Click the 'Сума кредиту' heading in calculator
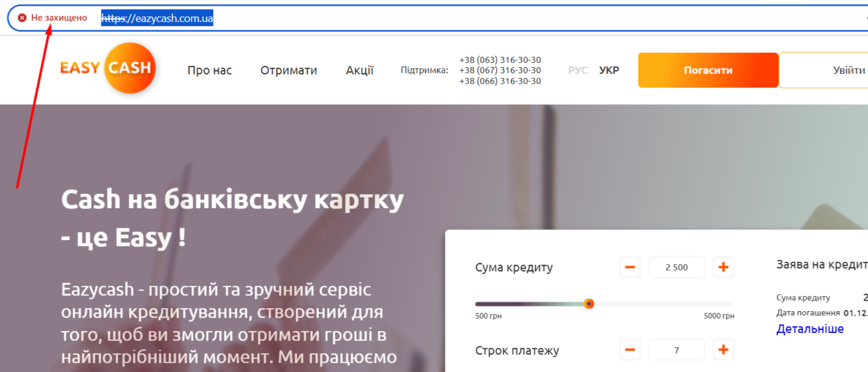868x372 pixels. [x=514, y=268]
